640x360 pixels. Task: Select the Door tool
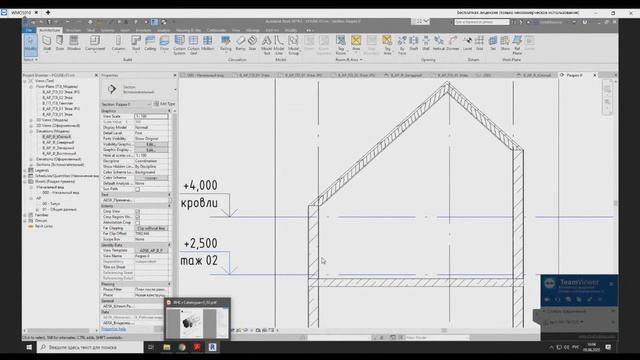(x=60, y=43)
